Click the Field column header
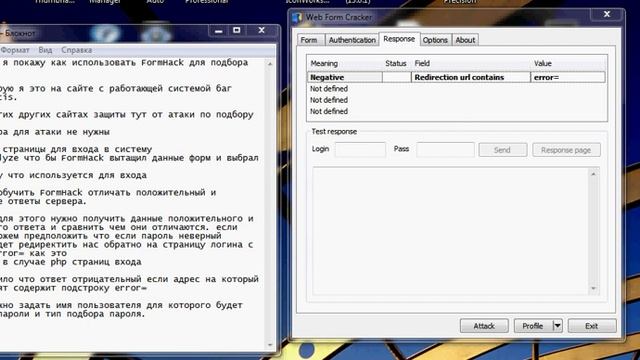This screenshot has height=360, width=640. coord(471,63)
